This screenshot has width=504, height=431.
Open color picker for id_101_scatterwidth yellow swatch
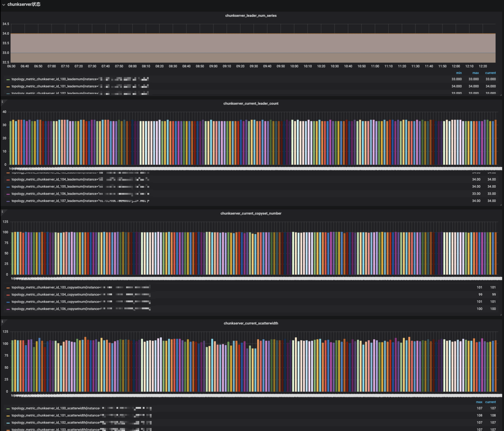[8, 416]
